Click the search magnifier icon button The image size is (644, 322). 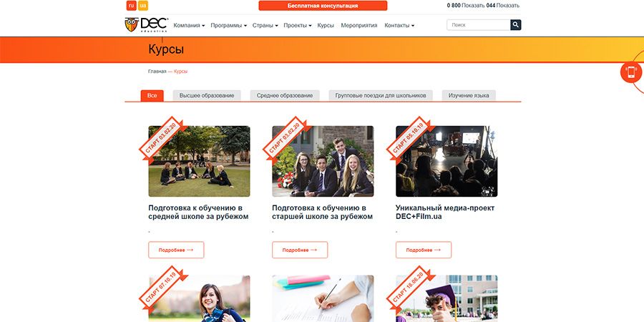point(515,25)
